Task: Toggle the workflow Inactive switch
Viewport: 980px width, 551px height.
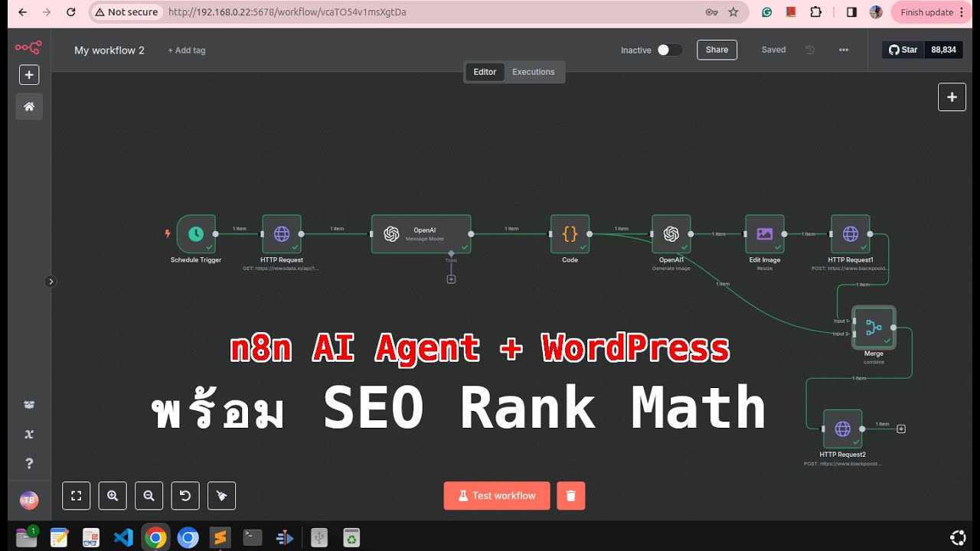Action: click(x=669, y=50)
